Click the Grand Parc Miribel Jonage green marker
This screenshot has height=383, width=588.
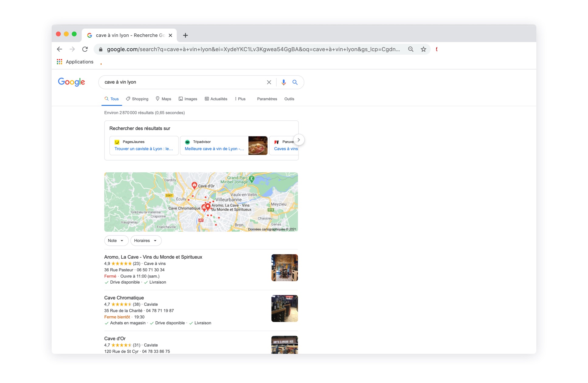(x=252, y=179)
